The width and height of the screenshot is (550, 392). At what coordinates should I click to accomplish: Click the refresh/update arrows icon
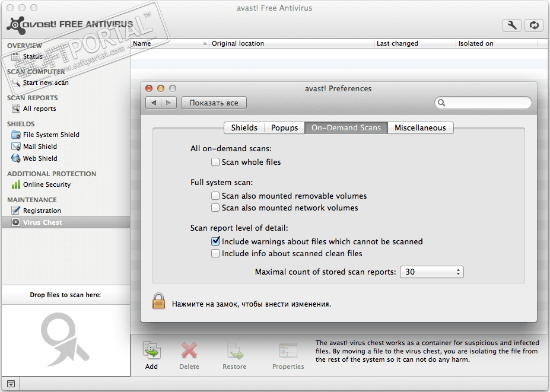533,26
